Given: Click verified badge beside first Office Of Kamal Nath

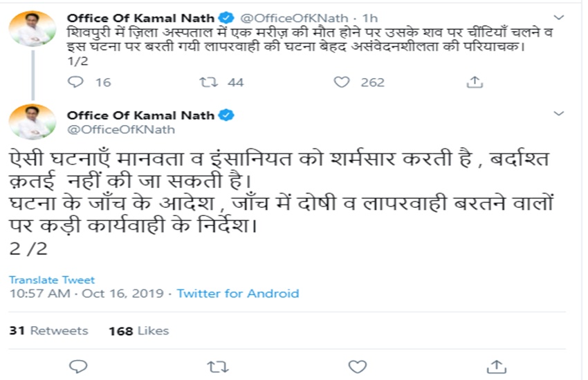Looking at the screenshot, I should coord(226,16).
